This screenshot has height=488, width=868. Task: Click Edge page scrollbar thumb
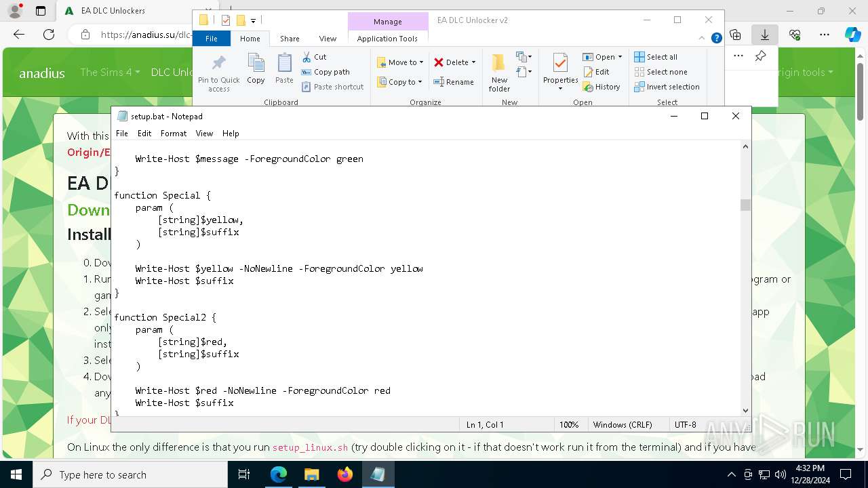click(x=861, y=91)
